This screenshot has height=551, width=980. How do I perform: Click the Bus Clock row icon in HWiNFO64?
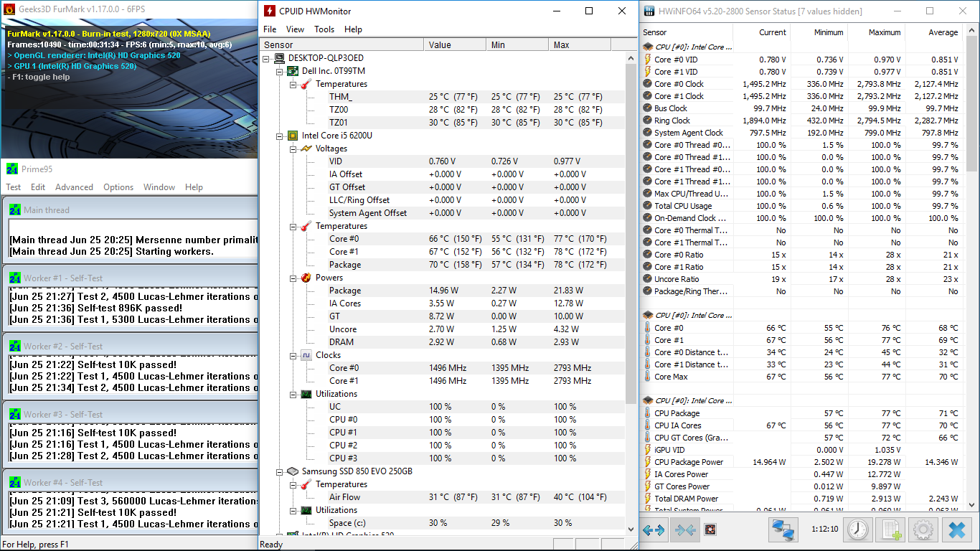tap(648, 108)
